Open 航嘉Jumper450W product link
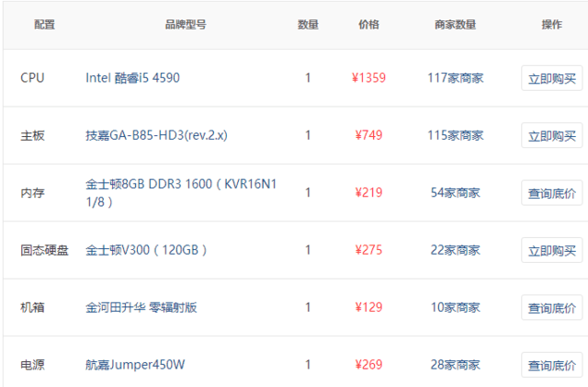This screenshot has height=387, width=588. tap(135, 365)
